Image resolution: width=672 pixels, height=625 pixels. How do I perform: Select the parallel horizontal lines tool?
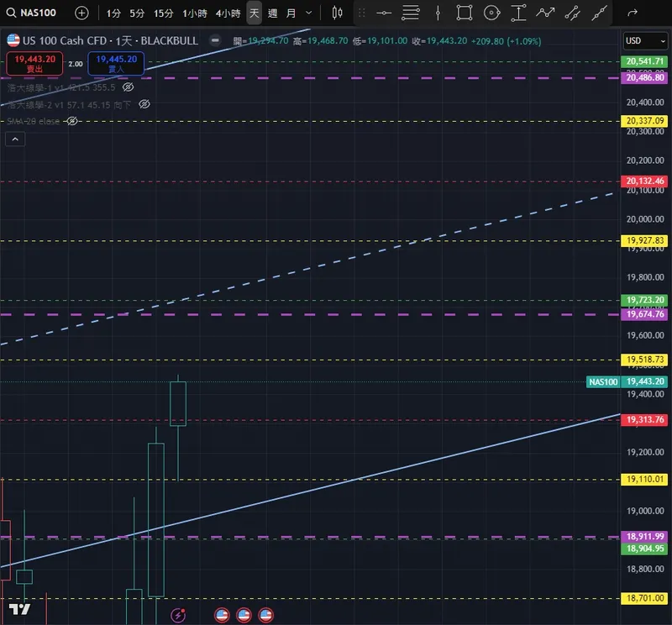[x=410, y=13]
